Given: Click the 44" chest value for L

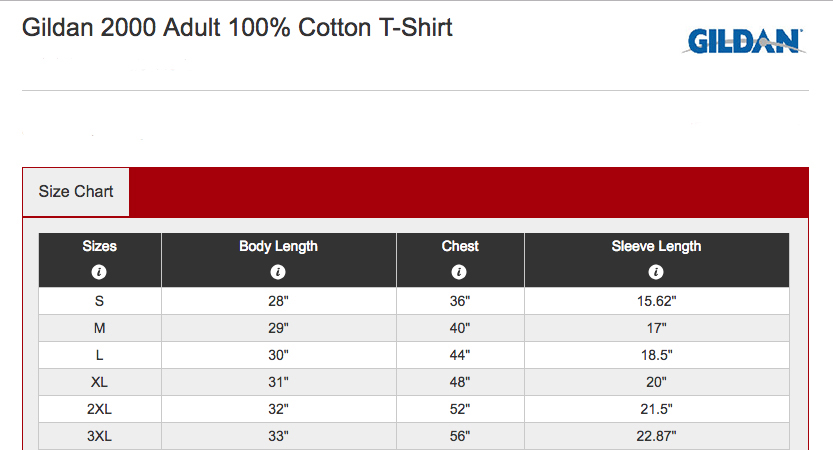Looking at the screenshot, I should (x=460, y=355).
